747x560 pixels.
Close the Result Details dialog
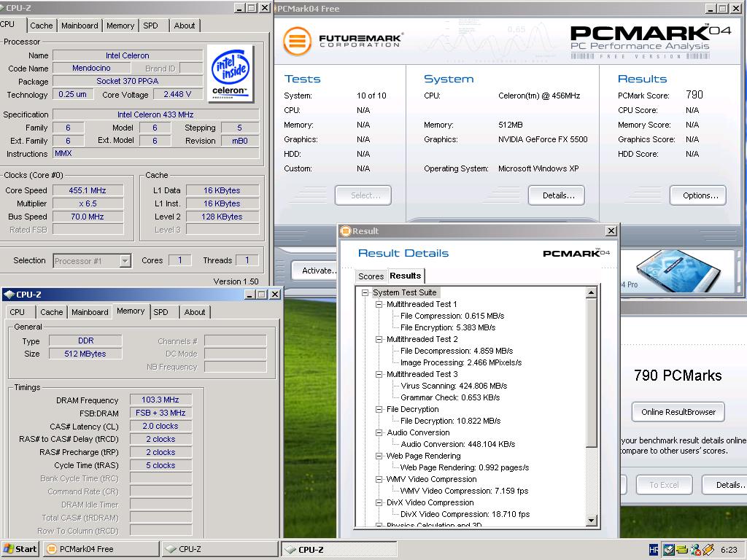pos(611,231)
